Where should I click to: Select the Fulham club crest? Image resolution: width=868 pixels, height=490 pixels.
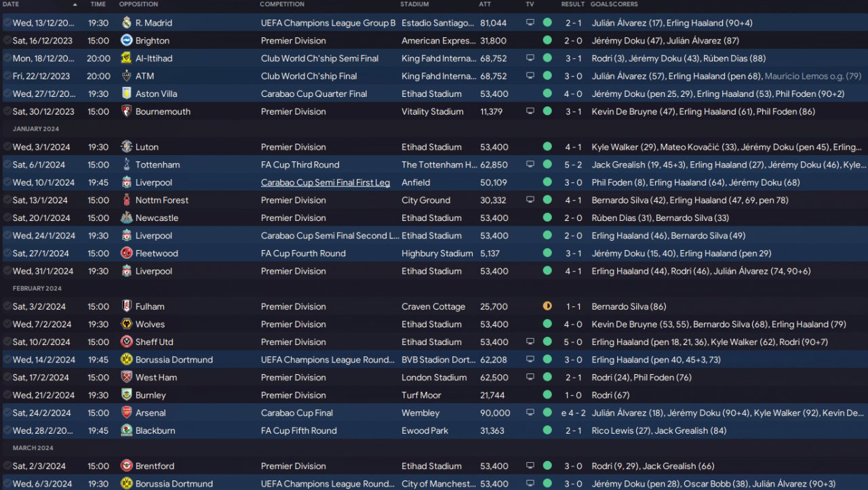pyautogui.click(x=126, y=306)
